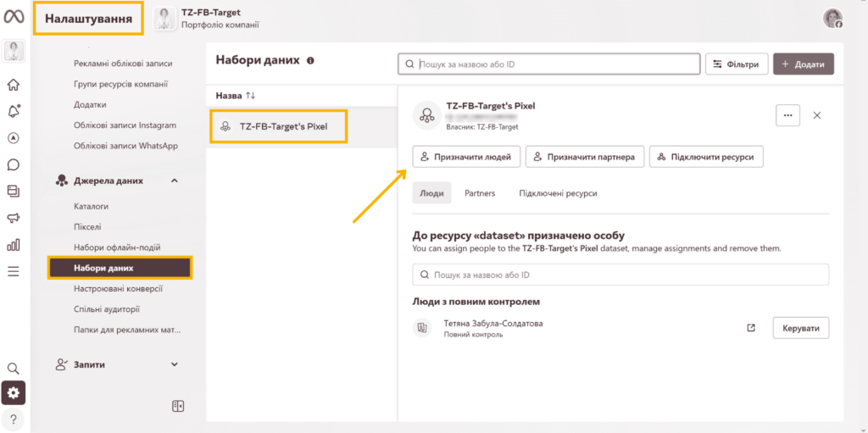Screen dimensions: 868x433
Task: Click the Meta logo icon
Action: coord(14,18)
